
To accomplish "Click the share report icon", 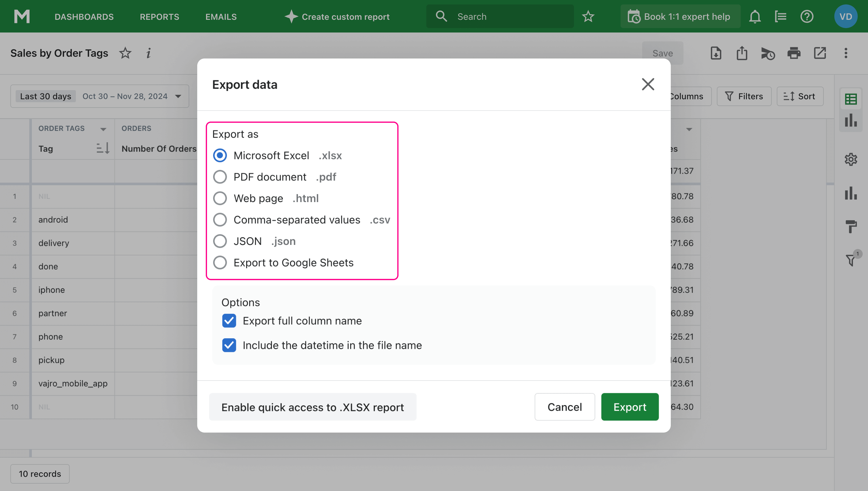I will 742,53.
